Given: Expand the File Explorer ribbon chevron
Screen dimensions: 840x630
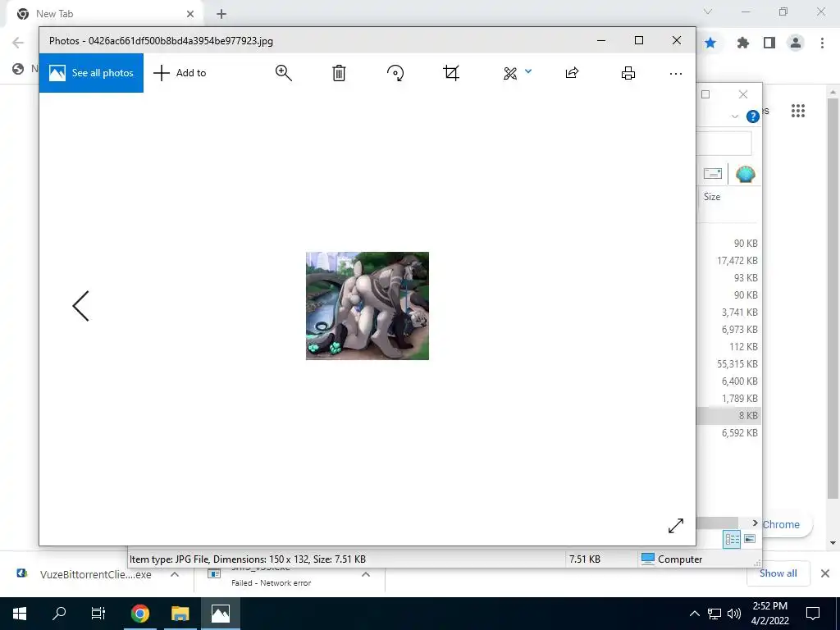Looking at the screenshot, I should (735, 116).
